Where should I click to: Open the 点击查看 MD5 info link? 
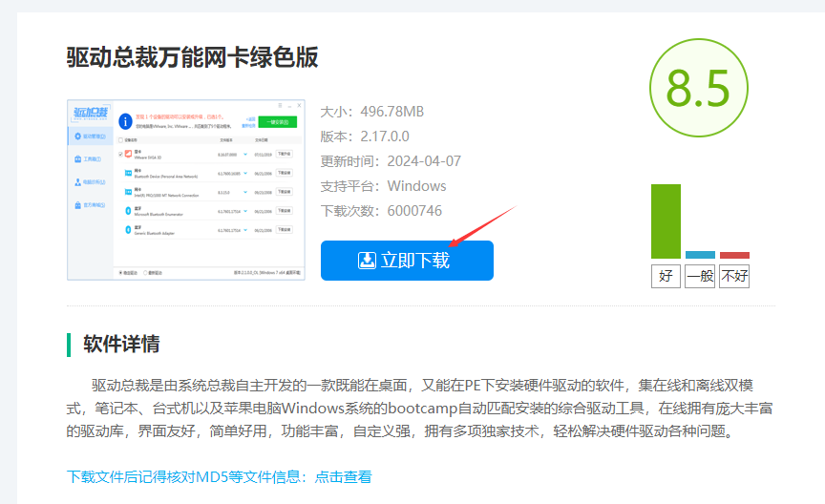coord(343,476)
